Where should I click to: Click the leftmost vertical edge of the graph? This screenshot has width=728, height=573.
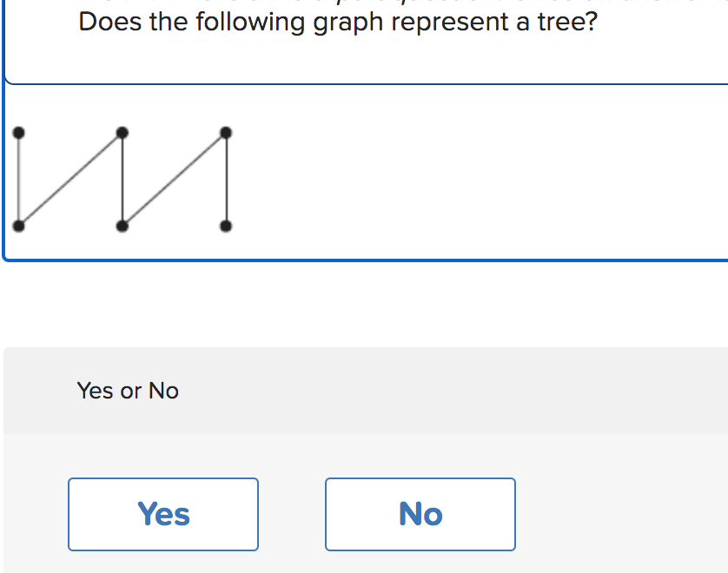19,179
